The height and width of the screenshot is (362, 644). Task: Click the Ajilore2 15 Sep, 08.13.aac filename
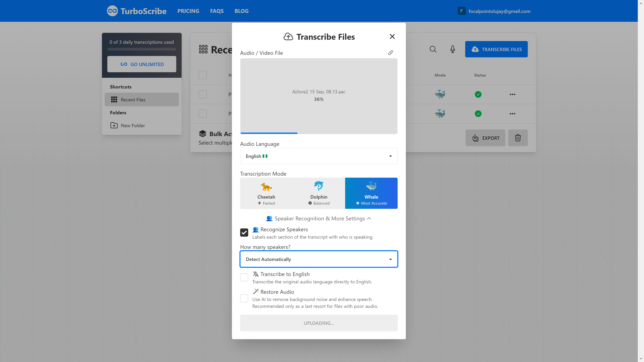[x=319, y=92]
